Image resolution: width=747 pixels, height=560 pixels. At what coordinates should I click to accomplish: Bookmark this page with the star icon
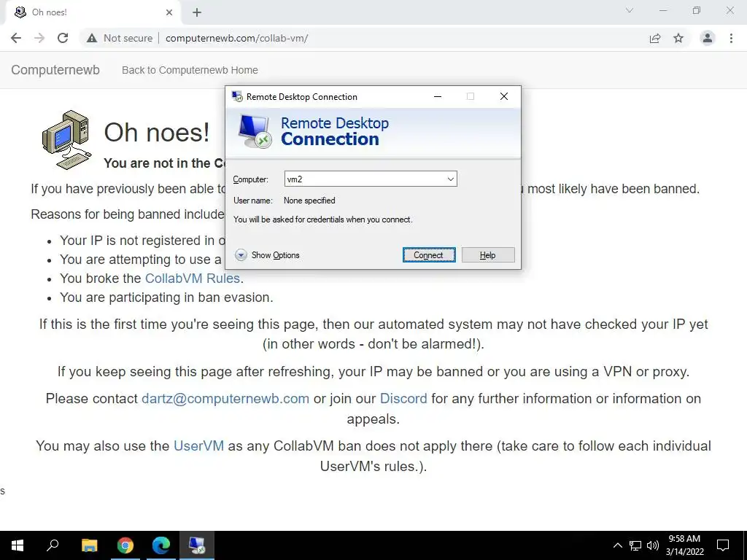pos(678,38)
